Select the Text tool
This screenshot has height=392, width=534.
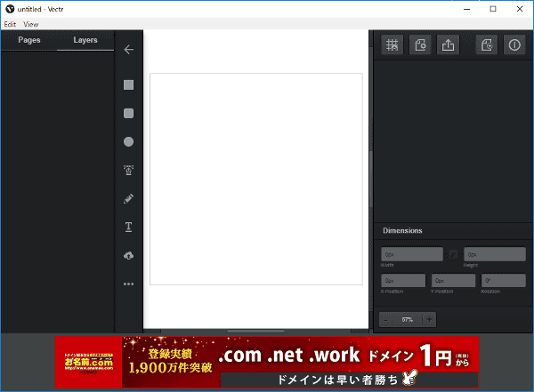128,227
